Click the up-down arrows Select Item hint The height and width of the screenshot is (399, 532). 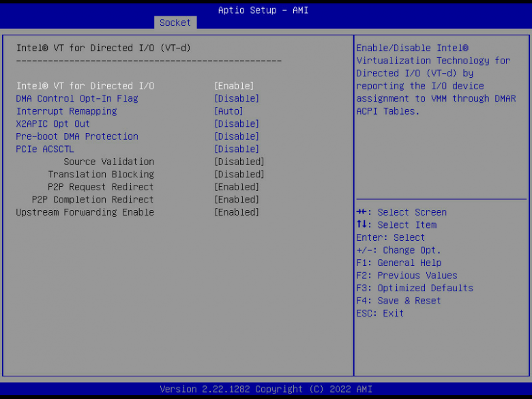pyautogui.click(x=397, y=225)
